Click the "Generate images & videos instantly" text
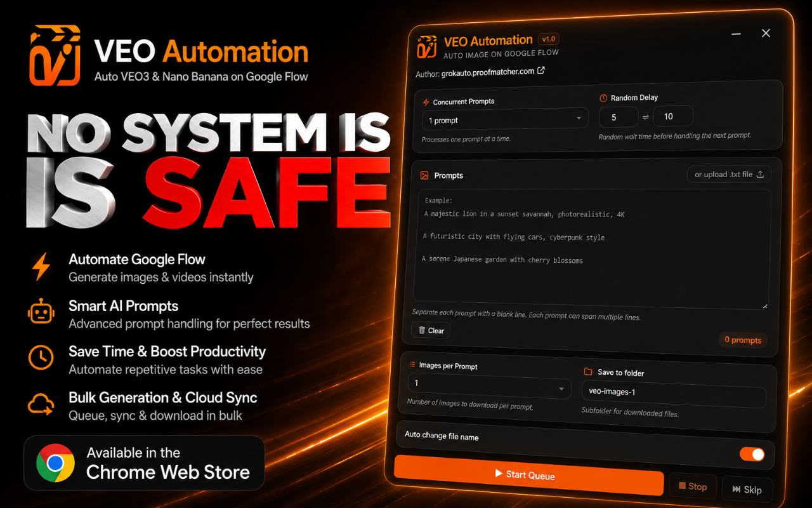The height and width of the screenshot is (508, 812). click(x=161, y=277)
